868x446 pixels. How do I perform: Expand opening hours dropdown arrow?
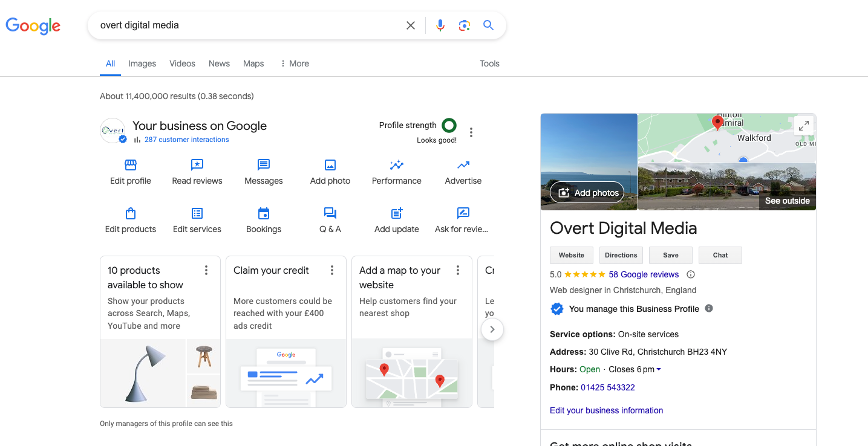point(659,369)
